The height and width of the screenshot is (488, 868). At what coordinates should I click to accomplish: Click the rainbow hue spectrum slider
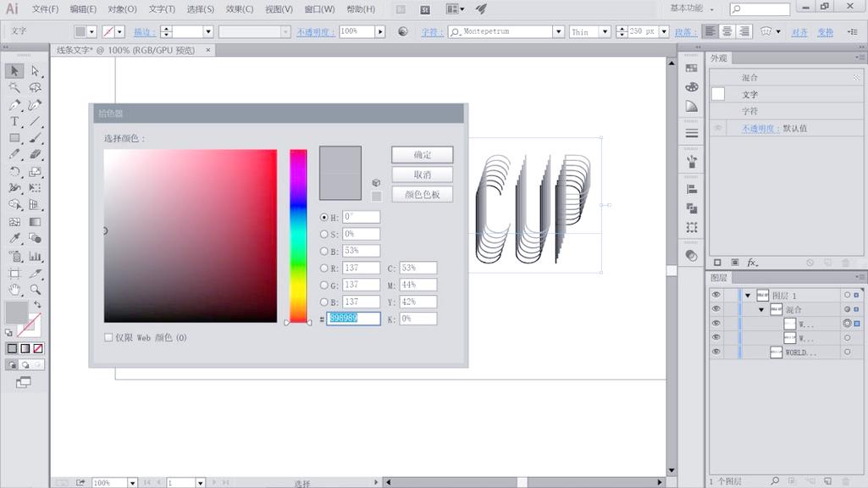(x=298, y=236)
